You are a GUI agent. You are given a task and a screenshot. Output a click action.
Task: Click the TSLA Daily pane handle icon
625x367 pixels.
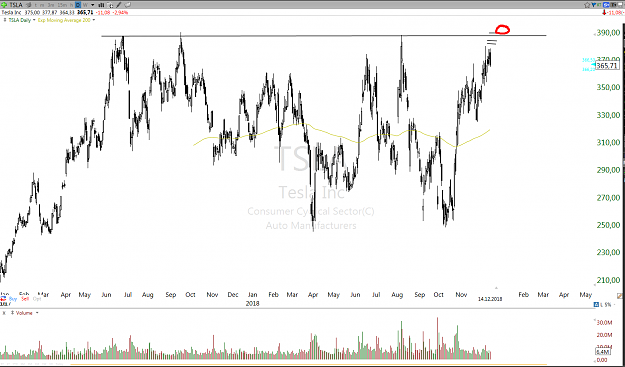pos(5,20)
